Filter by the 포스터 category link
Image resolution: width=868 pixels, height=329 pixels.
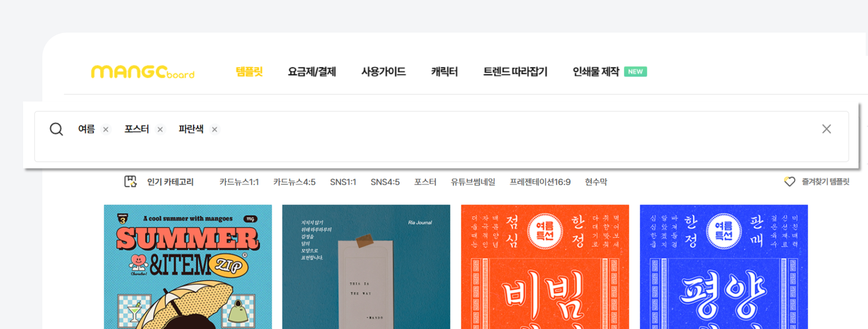point(425,182)
